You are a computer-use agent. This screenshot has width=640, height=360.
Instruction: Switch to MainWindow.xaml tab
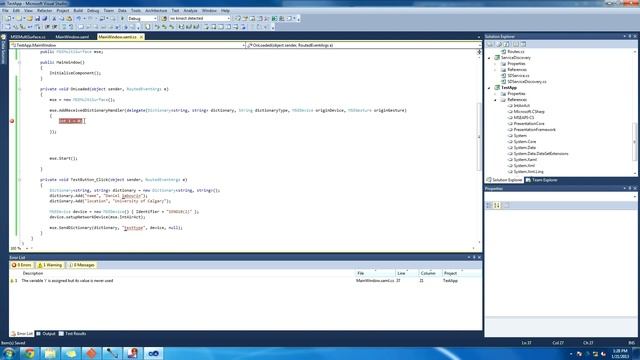pyautogui.click(x=72, y=37)
